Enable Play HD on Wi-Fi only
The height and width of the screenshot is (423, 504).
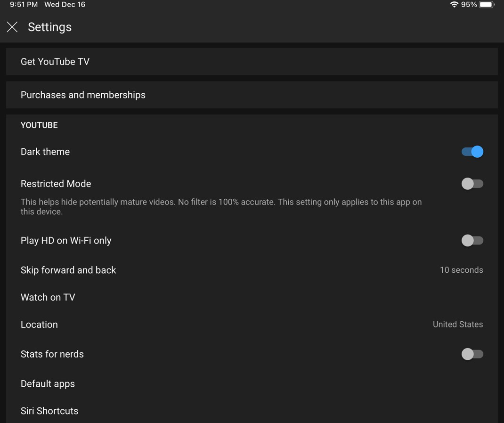(x=472, y=240)
